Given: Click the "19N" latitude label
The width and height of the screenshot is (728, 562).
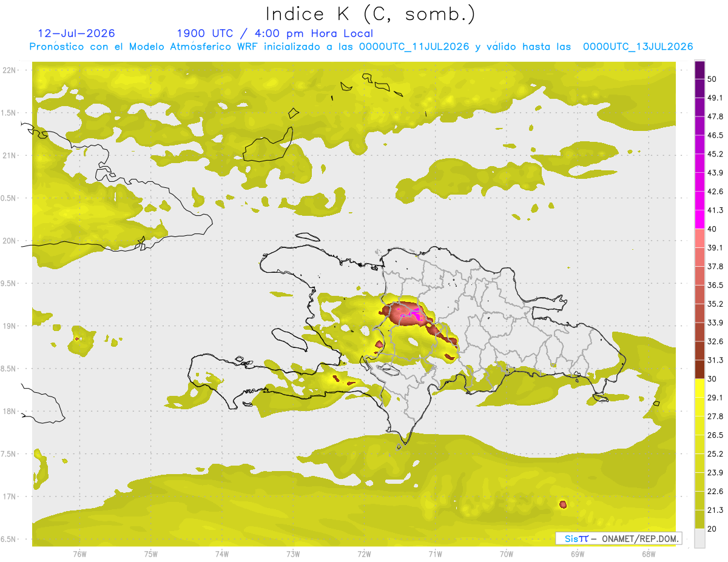Looking at the screenshot, I should [9, 326].
